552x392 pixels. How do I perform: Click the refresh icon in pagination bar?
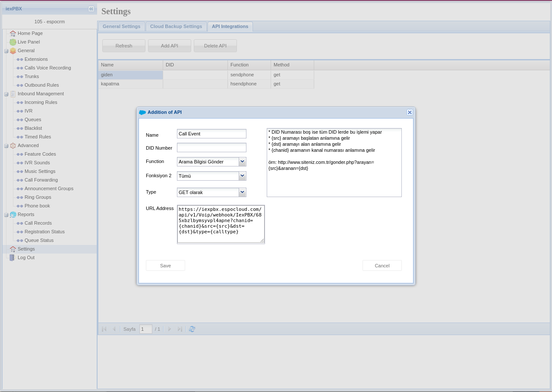pyautogui.click(x=192, y=329)
